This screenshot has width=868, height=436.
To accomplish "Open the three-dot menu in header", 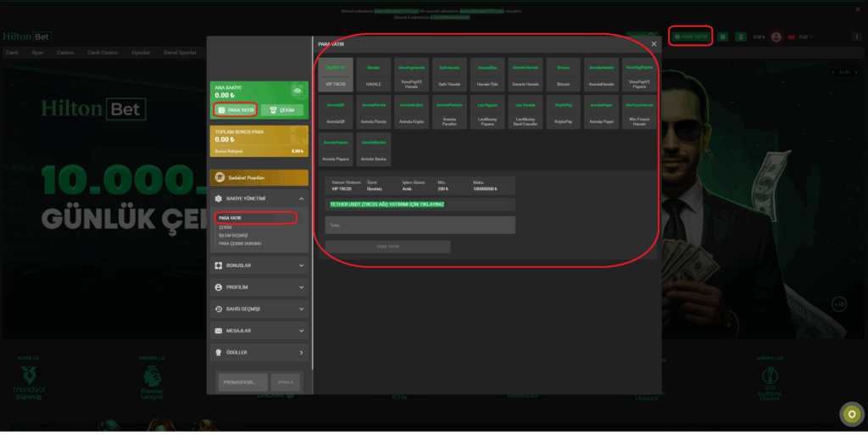I will point(857,36).
